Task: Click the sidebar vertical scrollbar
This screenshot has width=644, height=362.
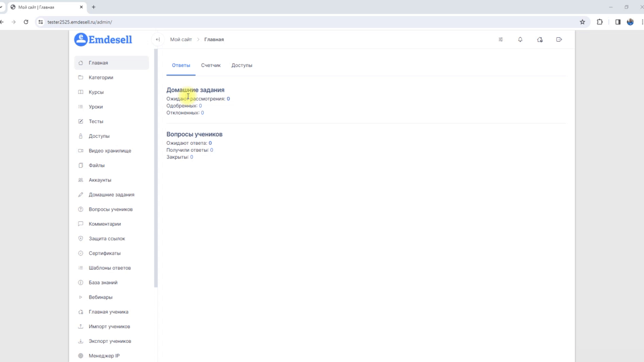Action: click(x=156, y=168)
